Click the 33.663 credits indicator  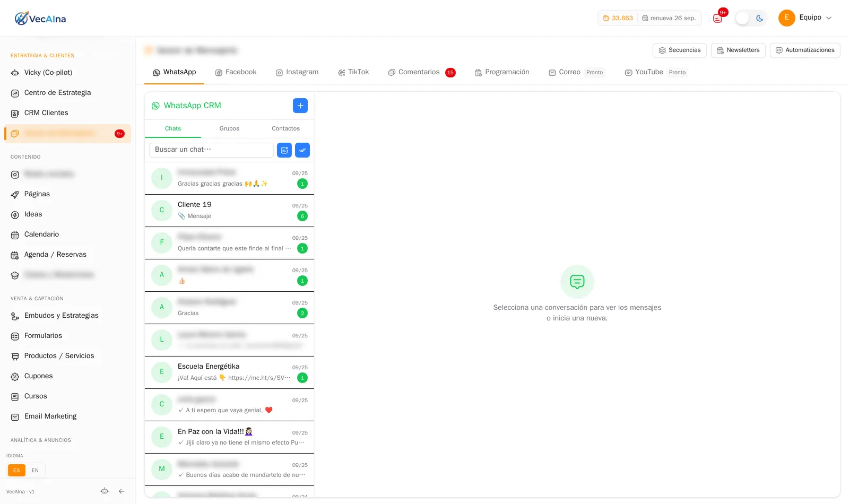[x=618, y=18]
